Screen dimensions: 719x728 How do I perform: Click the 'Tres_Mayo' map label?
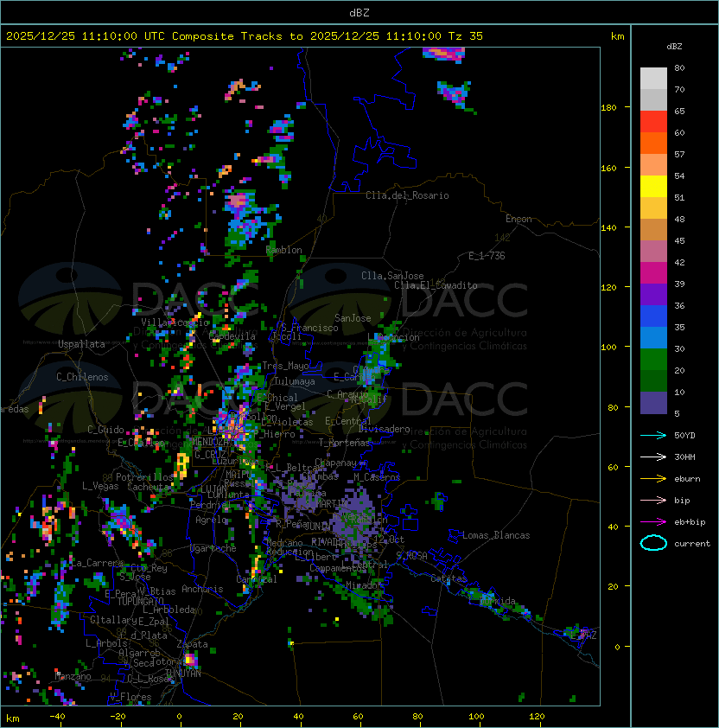pyautogui.click(x=285, y=366)
